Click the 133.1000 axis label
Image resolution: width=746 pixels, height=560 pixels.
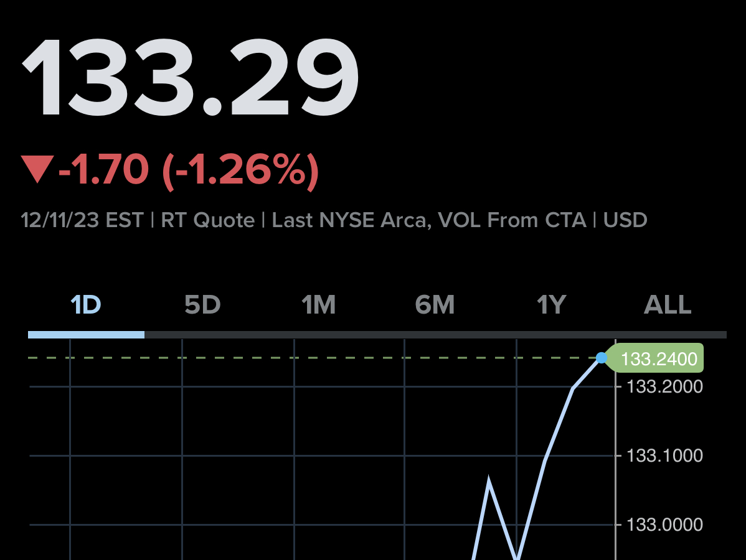click(664, 455)
